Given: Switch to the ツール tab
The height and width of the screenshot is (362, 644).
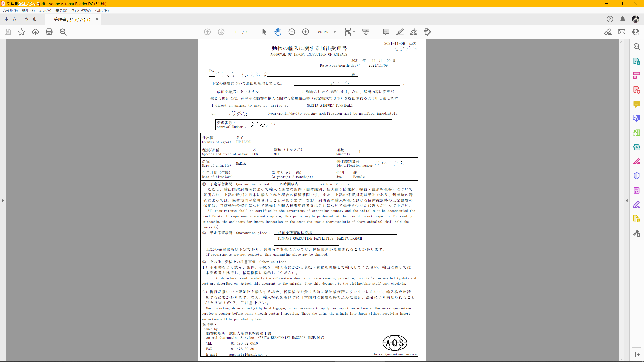Looking at the screenshot, I should click(30, 19).
